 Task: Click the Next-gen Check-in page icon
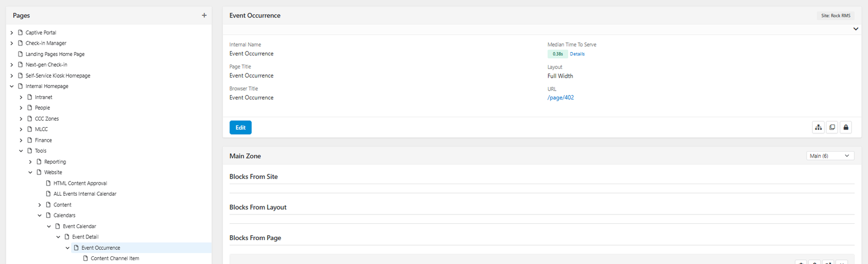21,65
